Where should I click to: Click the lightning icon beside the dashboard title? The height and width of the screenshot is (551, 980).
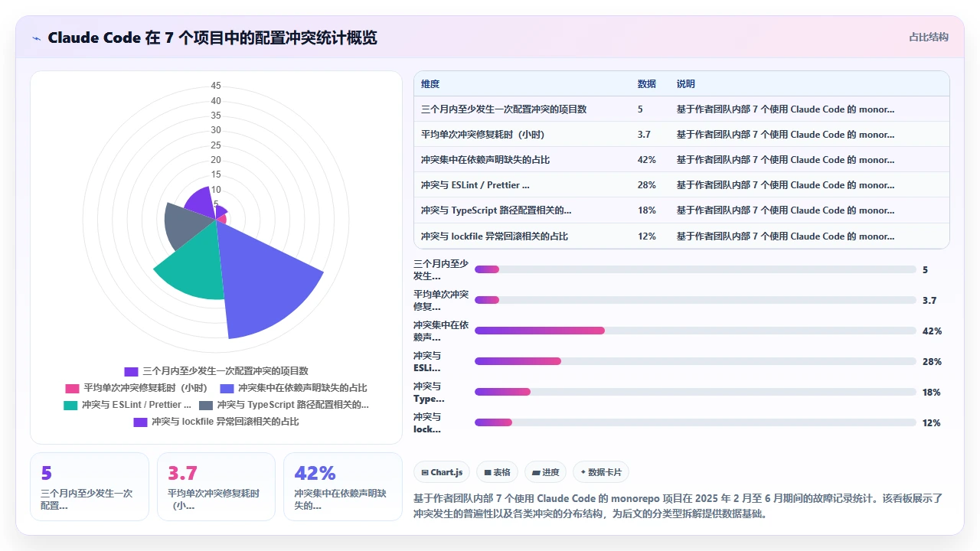pos(37,38)
